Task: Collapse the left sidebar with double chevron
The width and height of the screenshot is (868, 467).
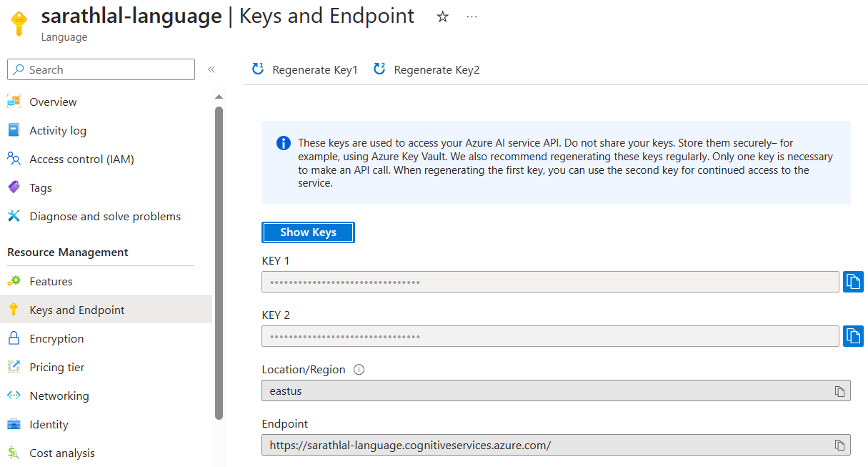Action: 211,69
